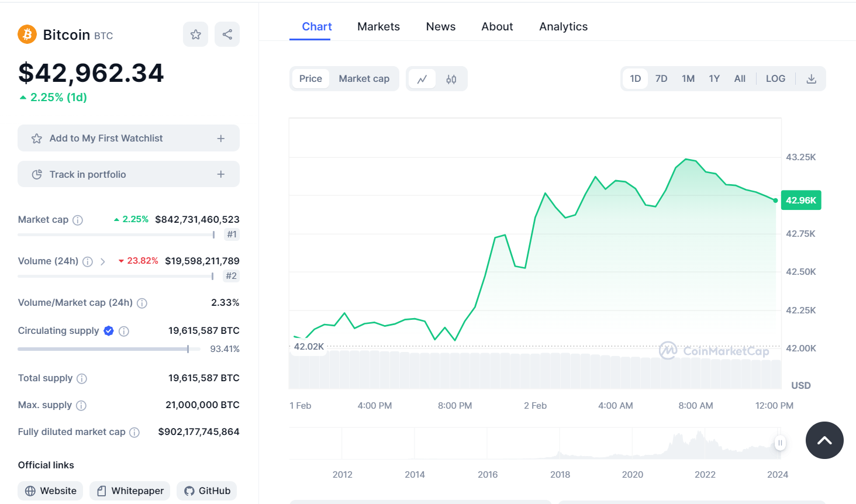Track Bitcoin in portfolio
The image size is (856, 504).
[129, 174]
